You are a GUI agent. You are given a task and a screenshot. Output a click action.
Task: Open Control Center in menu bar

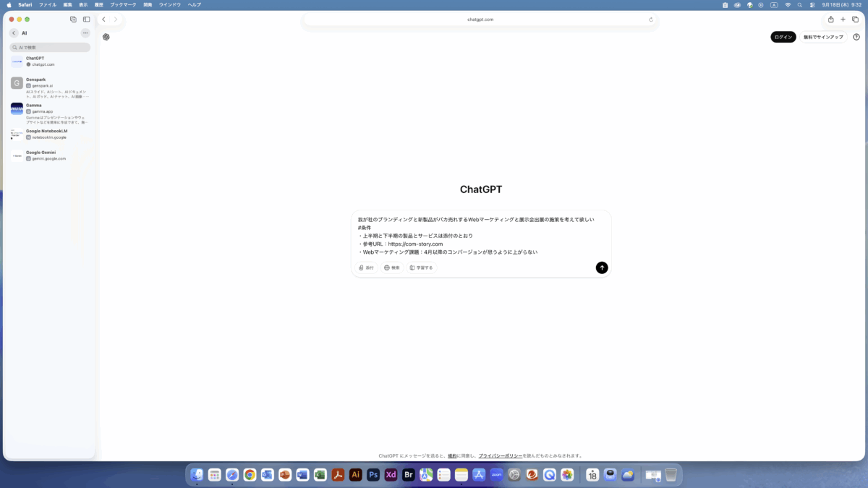pos(812,4)
